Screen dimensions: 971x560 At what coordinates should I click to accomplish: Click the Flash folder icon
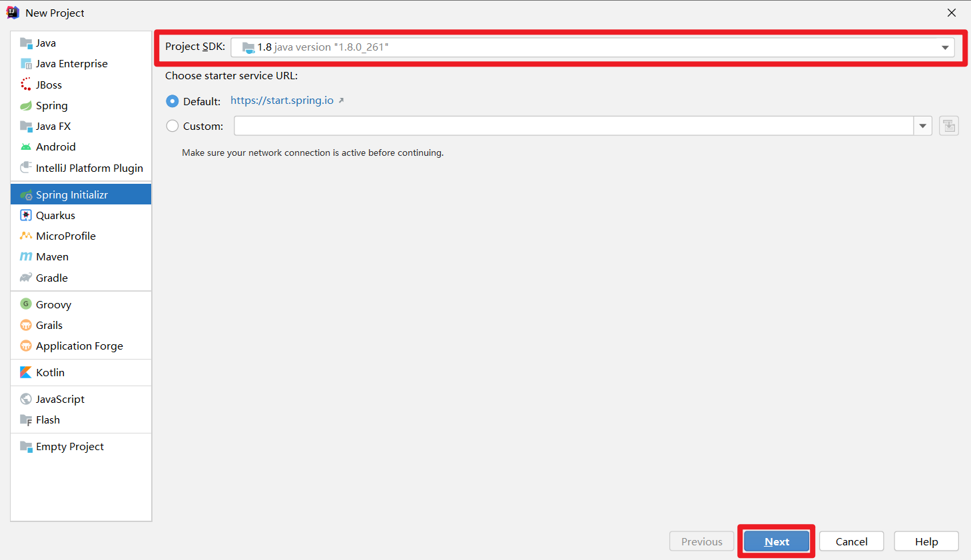coord(26,420)
